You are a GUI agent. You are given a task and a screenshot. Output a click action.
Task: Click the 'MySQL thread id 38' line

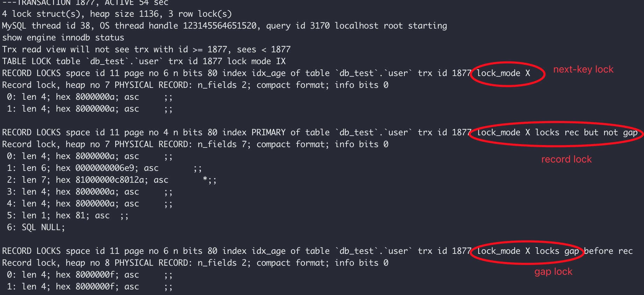[225, 26]
